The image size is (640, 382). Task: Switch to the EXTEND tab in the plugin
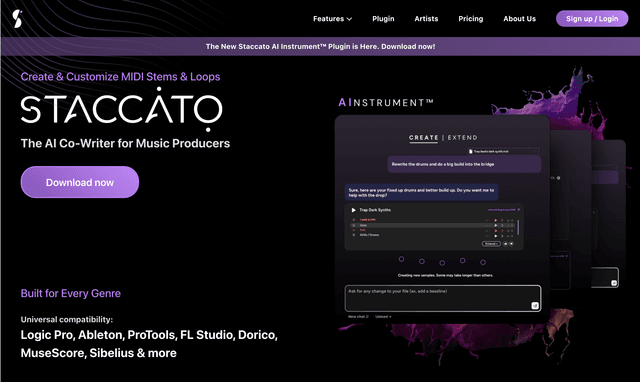tap(462, 138)
